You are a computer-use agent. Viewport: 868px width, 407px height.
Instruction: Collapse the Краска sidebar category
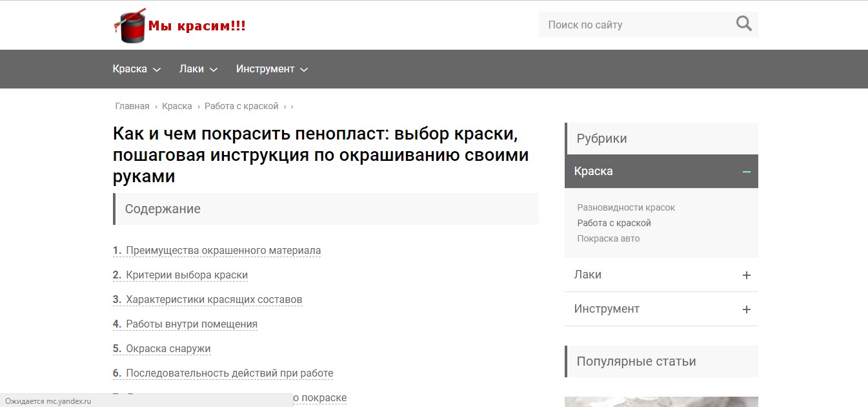point(661,171)
